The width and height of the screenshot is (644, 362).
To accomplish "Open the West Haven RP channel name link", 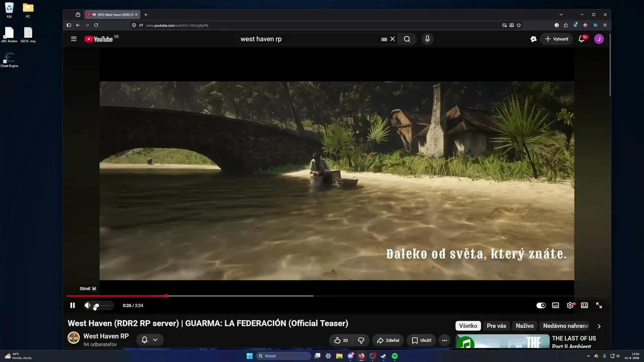I will 106,336.
